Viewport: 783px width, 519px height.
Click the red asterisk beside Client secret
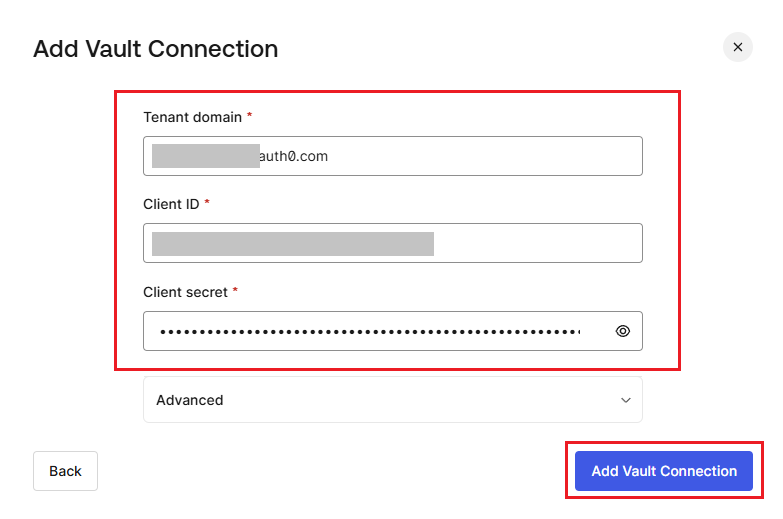click(x=235, y=290)
